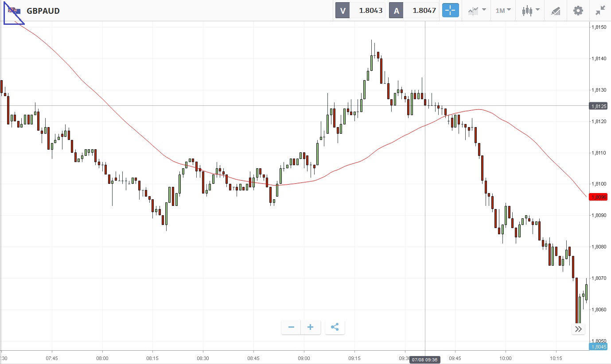Click the 1.8125 crosshair price label

click(598, 106)
